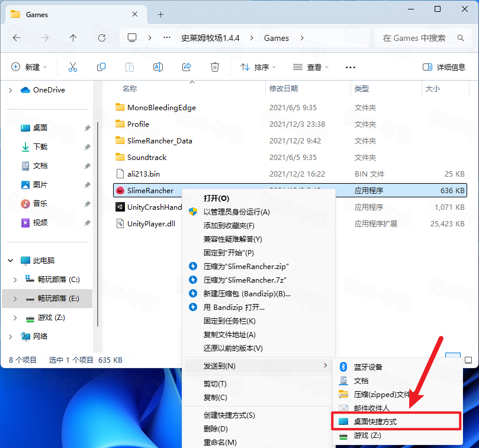
Task: Expand the OneDrive tree node
Action: tap(11, 90)
